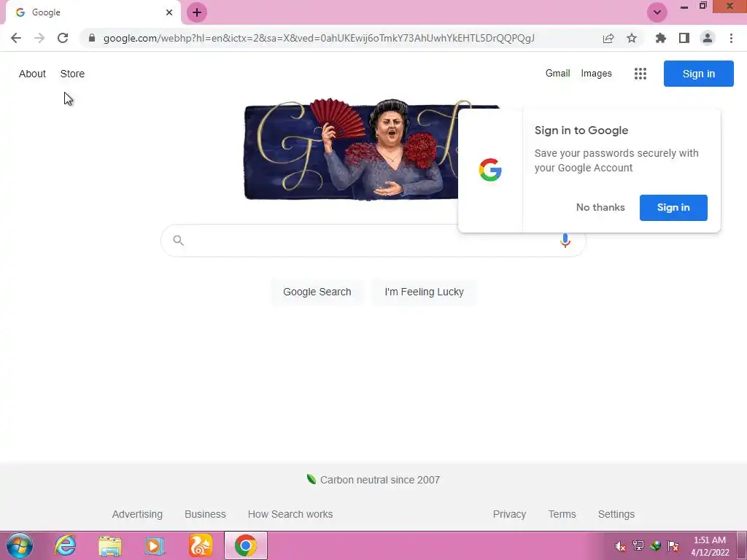Open the Chrome profile avatar icon
The height and width of the screenshot is (560, 747).
(x=708, y=38)
